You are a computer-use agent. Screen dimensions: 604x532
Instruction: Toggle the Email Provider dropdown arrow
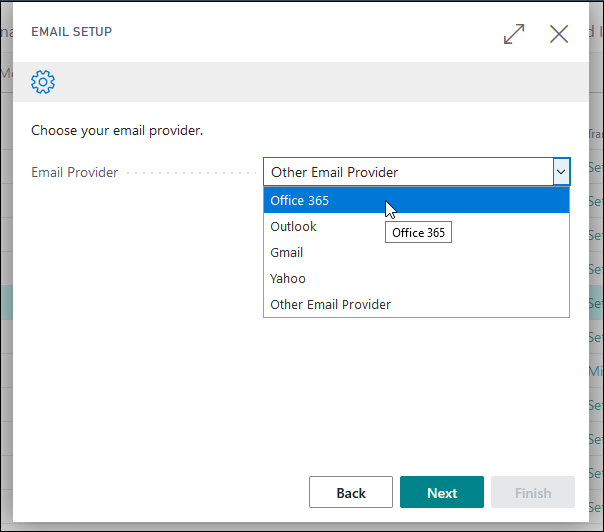(x=561, y=172)
